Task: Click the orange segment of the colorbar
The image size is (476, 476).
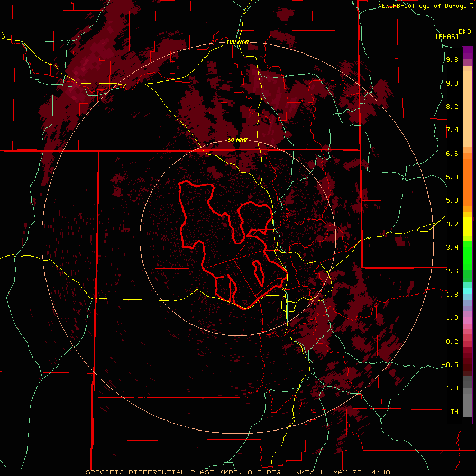Action: tap(467, 182)
